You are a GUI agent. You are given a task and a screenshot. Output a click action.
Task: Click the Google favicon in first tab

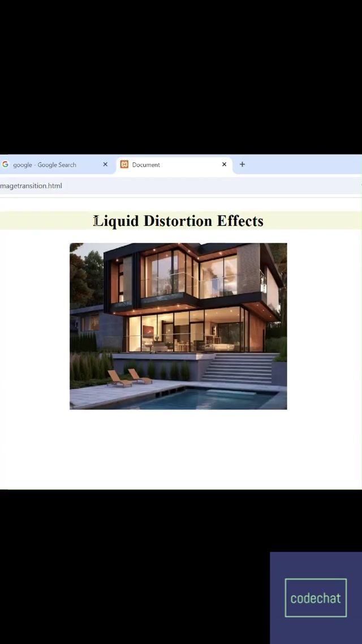pos(5,165)
